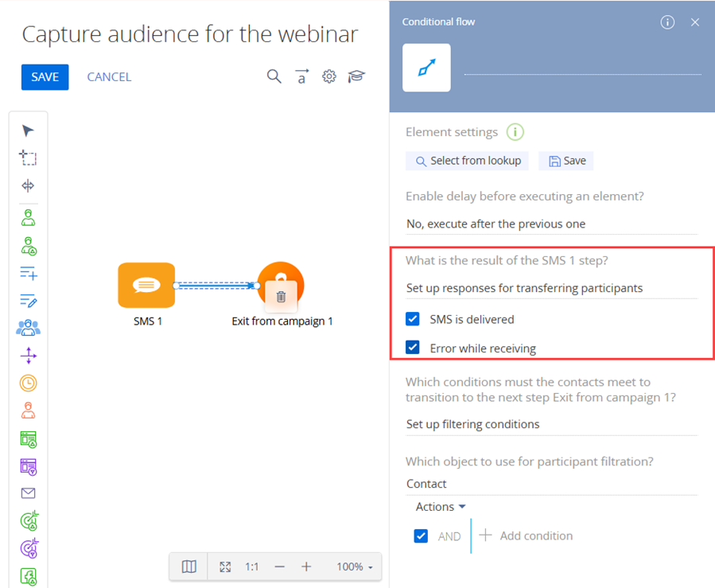Screen dimensions: 715x588
Task: Open campaign search magnifier icon
Action: pyautogui.click(x=274, y=76)
